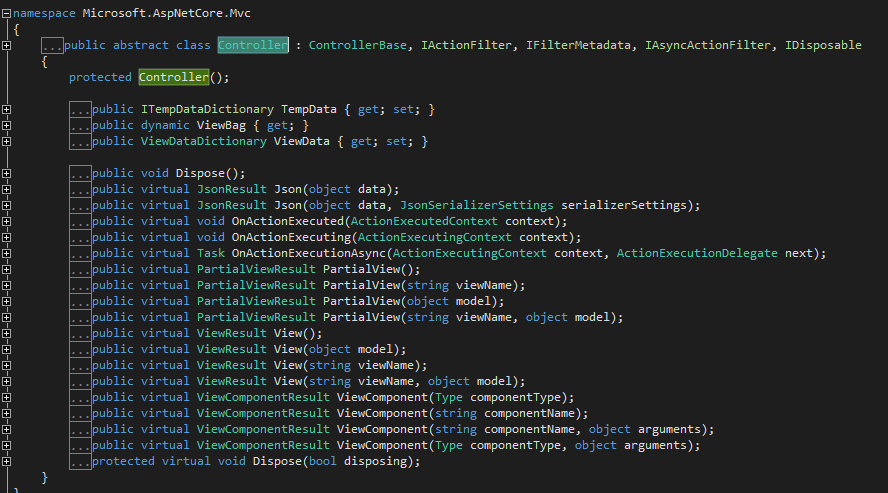Expand the gutter plus for the OnActionExecuted method

click(6, 221)
